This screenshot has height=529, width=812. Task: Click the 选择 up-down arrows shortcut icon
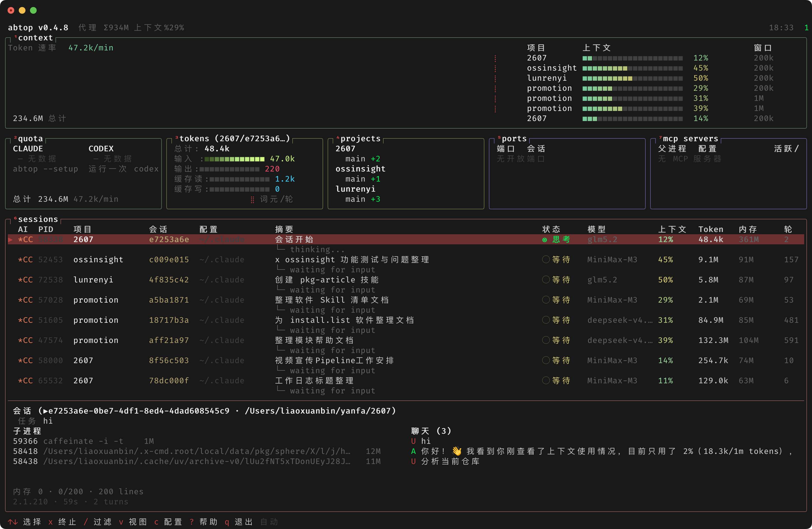coord(13,522)
